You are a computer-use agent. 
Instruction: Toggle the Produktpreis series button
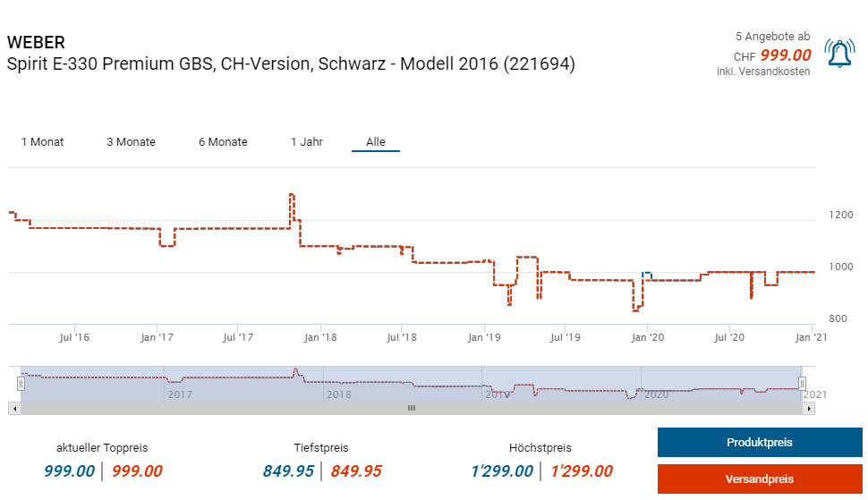[759, 443]
